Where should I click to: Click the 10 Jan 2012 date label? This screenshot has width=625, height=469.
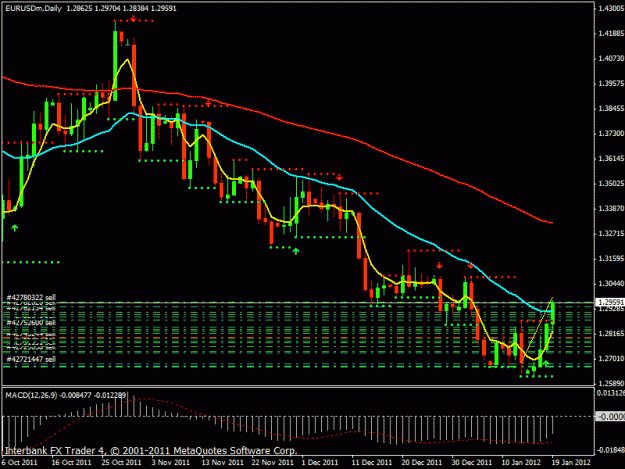[x=521, y=463]
